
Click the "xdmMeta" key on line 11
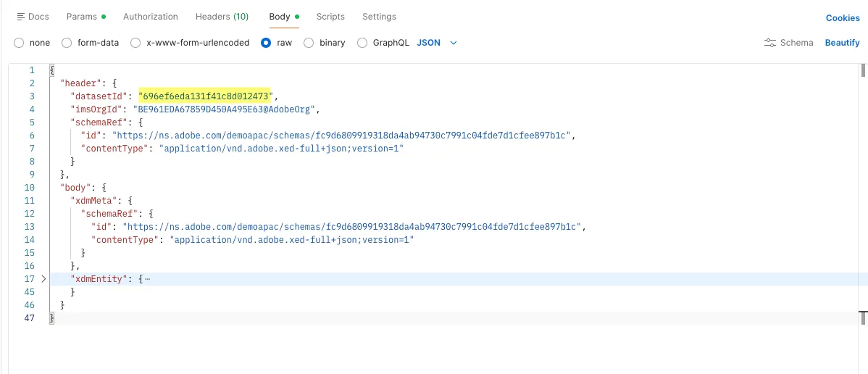point(93,201)
